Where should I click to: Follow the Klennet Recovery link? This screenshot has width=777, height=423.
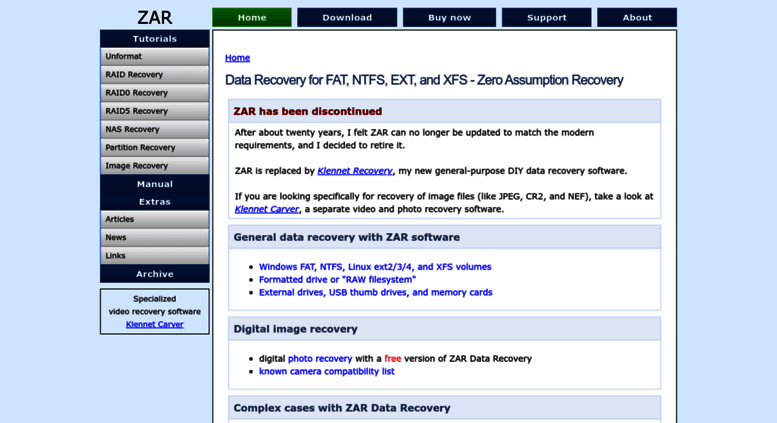tap(355, 171)
